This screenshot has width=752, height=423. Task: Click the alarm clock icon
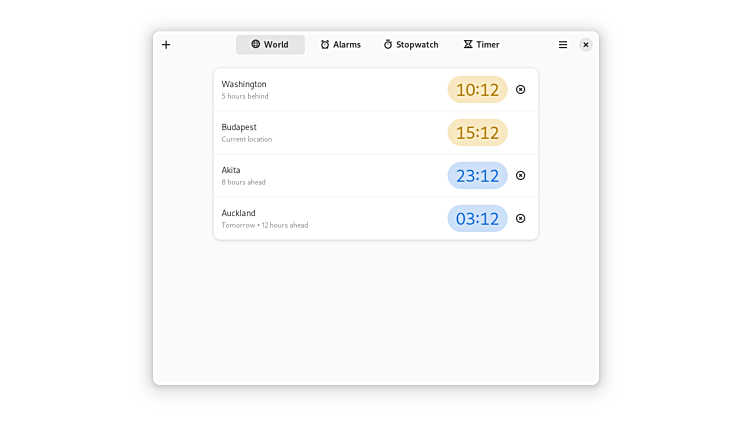point(325,45)
